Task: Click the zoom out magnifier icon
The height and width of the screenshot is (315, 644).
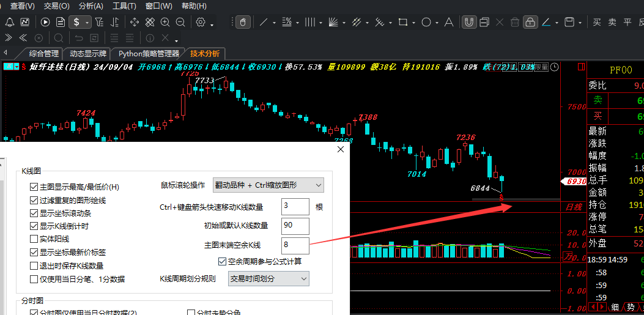Action: tap(180, 22)
